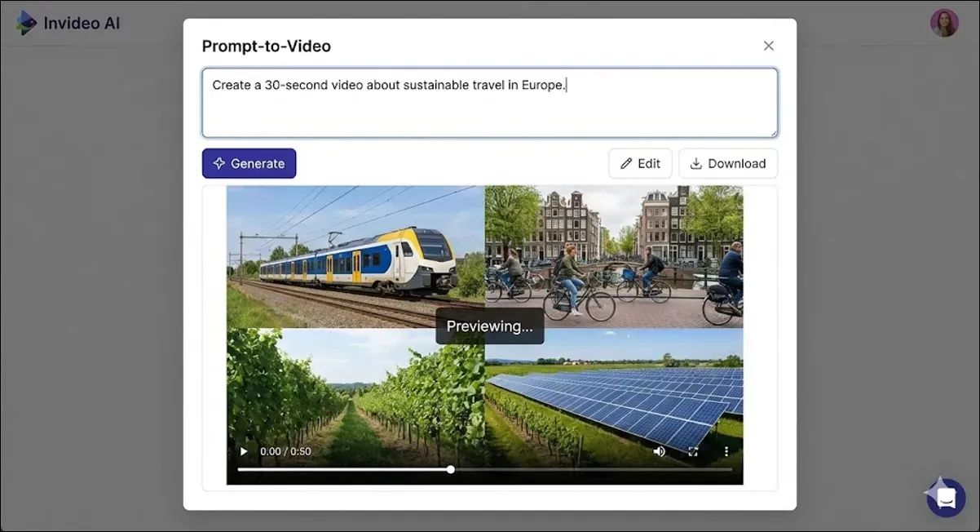Click the Previewing status label

(489, 326)
